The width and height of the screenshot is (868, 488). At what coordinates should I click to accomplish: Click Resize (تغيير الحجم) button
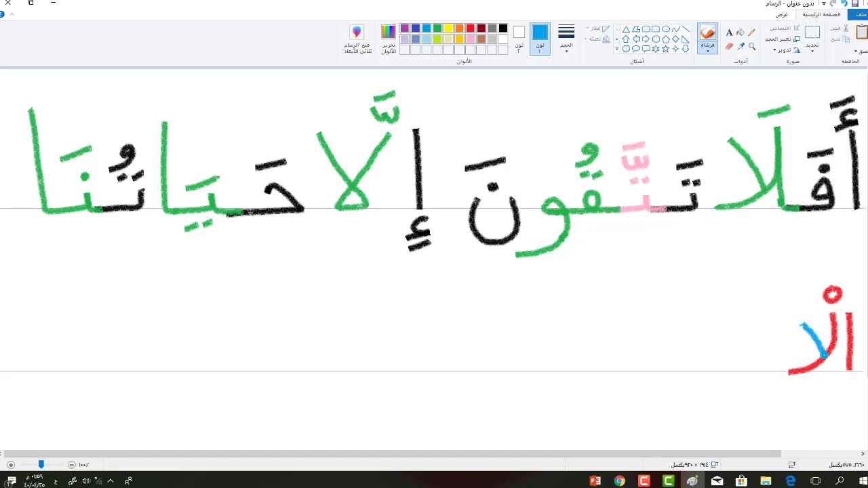[x=783, y=39]
